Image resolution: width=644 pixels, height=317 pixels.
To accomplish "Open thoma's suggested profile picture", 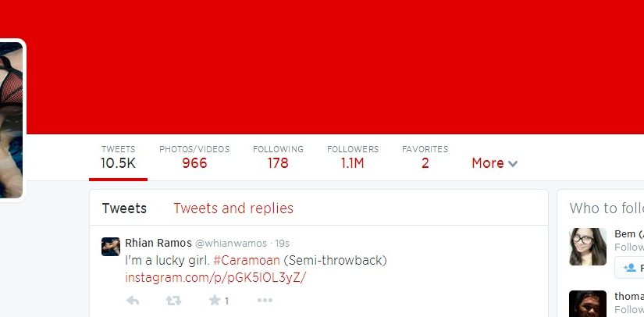I will 587,304.
